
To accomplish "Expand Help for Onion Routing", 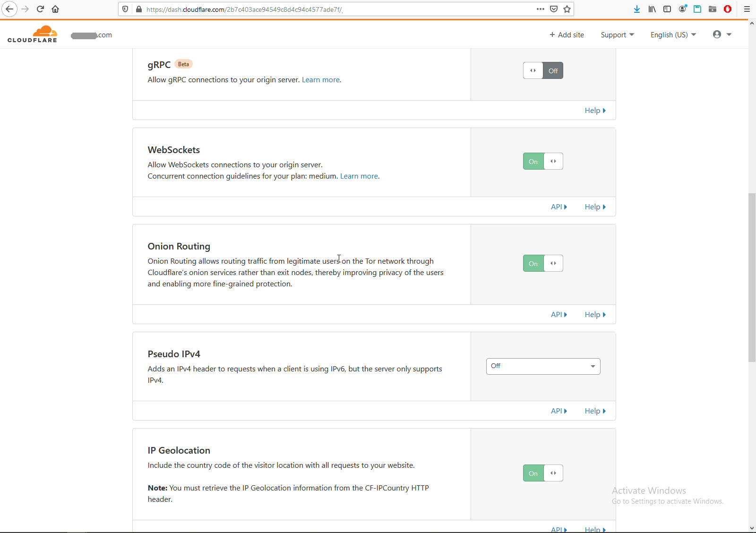I will click(595, 315).
